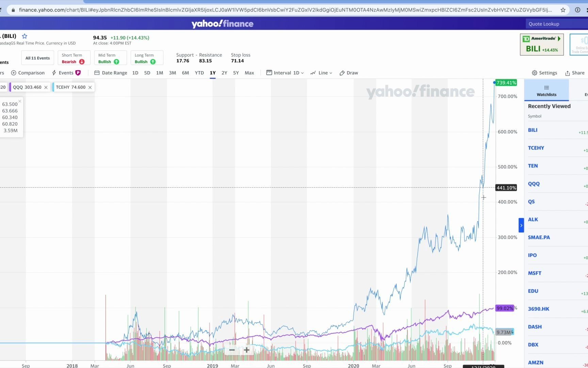Select 5Y time range

pyautogui.click(x=236, y=73)
